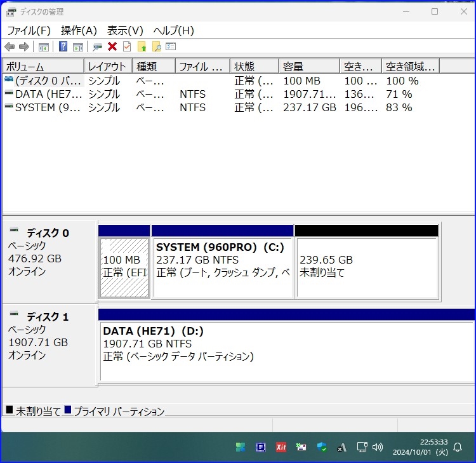Click the folder with green arrow icon
This screenshot has height=463, width=476.
142,47
